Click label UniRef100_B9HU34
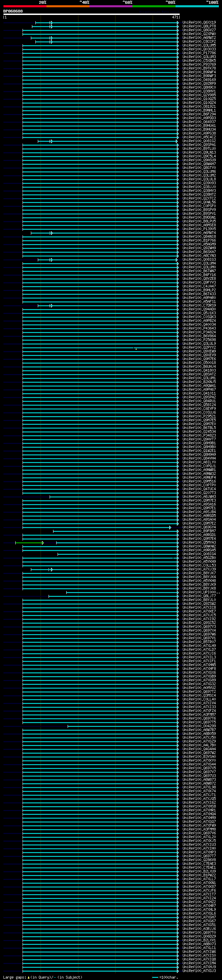 coord(199,129)
